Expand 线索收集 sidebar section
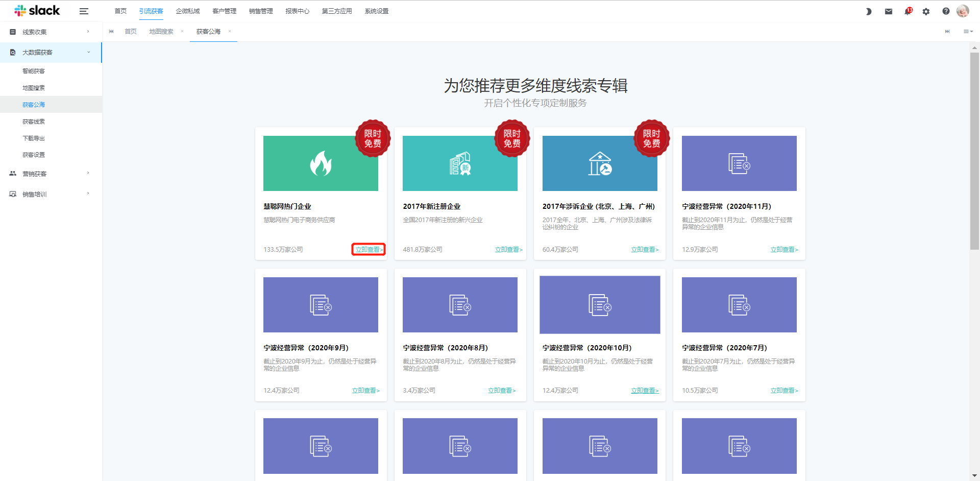Screen dimensions: 980x481 click(51, 32)
